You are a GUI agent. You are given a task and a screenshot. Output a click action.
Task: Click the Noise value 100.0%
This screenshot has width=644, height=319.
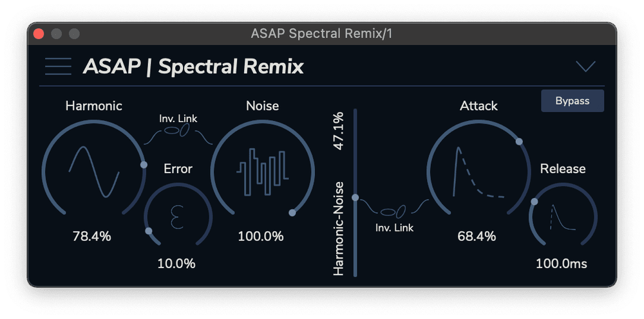(x=261, y=236)
